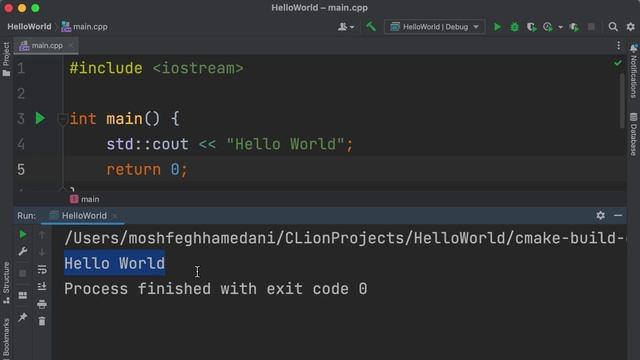The height and width of the screenshot is (360, 640).
Task: Open Search Everywhere magnifier icon
Action: pos(613,27)
